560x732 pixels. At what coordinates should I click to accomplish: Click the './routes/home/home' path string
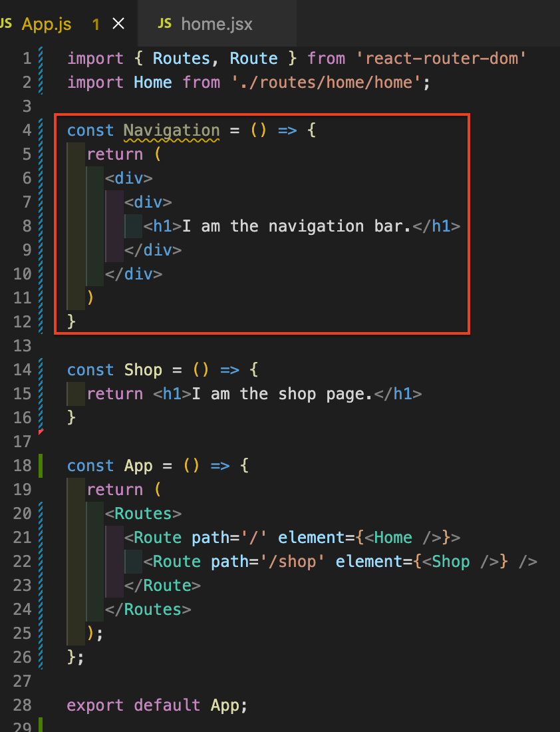click(327, 82)
